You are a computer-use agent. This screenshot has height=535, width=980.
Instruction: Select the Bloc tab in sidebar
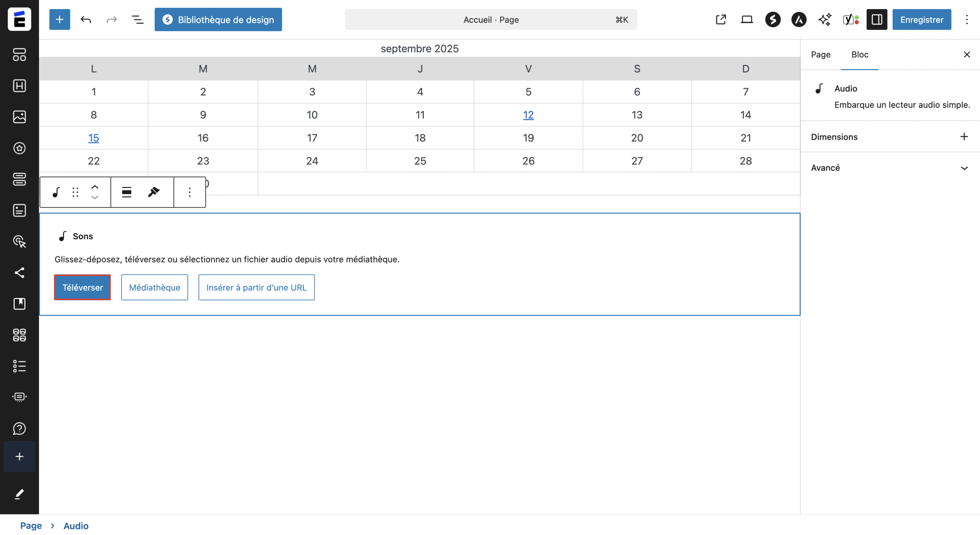click(859, 55)
